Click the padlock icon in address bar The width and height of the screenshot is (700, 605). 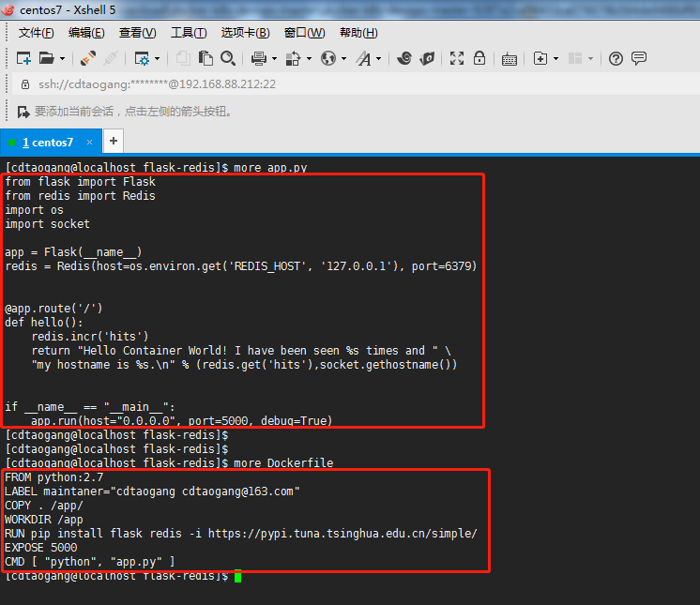point(25,84)
